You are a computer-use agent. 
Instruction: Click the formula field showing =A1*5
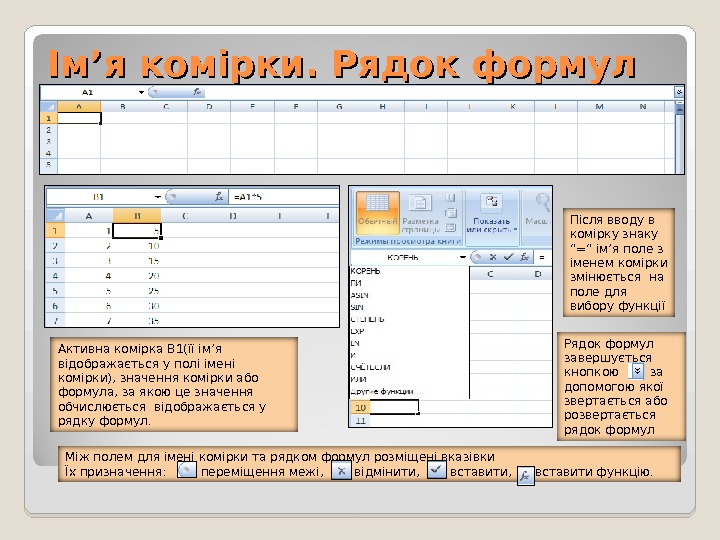pyautogui.click(x=284, y=197)
